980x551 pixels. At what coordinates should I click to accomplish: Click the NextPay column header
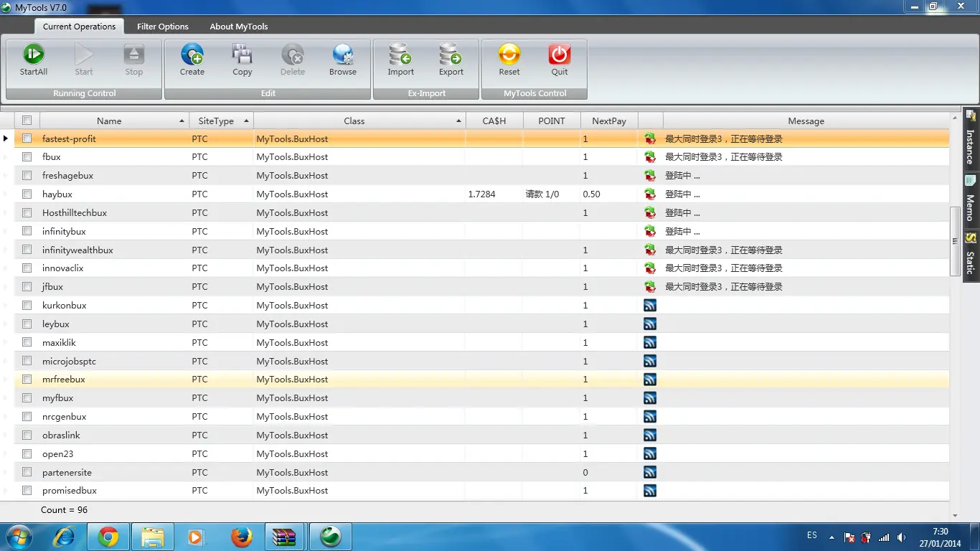tap(609, 121)
